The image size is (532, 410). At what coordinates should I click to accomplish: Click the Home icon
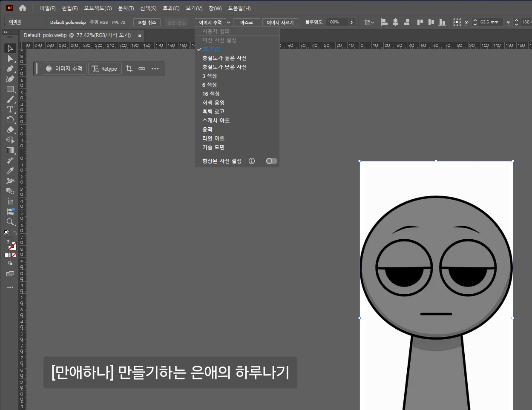[x=23, y=8]
